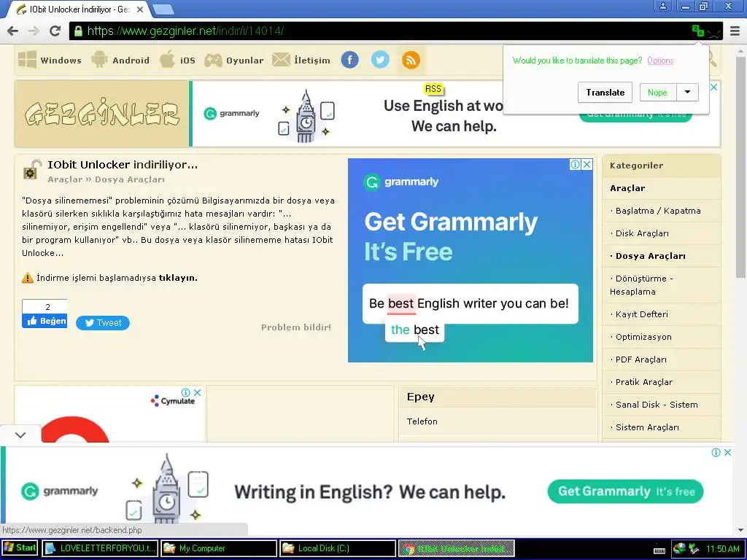Screen dimensions: 747x560
Task: Open Optimizasyon category
Action: coord(643,337)
